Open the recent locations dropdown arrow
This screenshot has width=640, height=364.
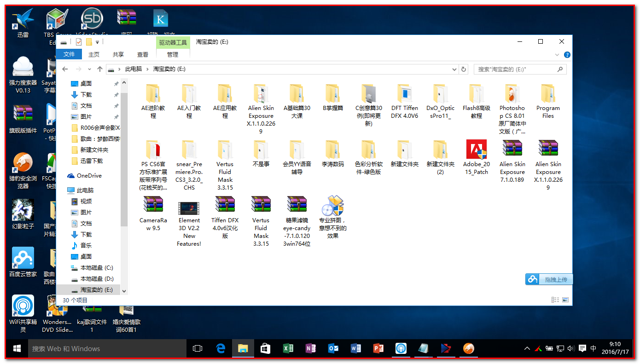[90, 69]
